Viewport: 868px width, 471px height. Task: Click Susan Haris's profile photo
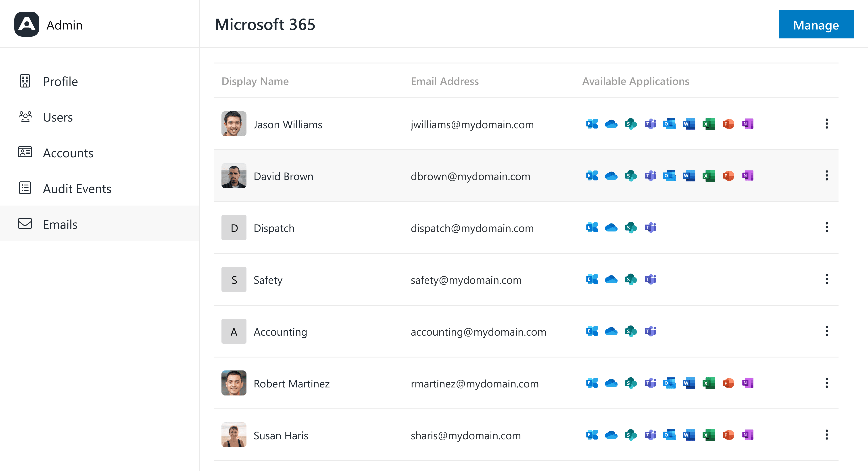[x=234, y=435]
